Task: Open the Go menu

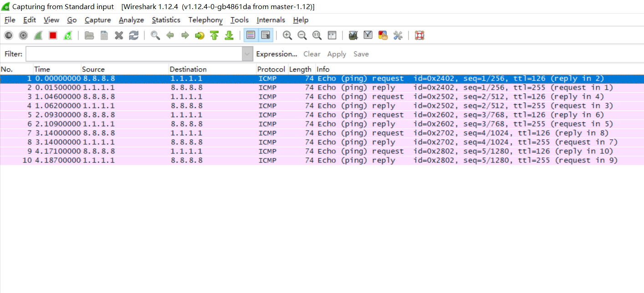Action: (72, 20)
